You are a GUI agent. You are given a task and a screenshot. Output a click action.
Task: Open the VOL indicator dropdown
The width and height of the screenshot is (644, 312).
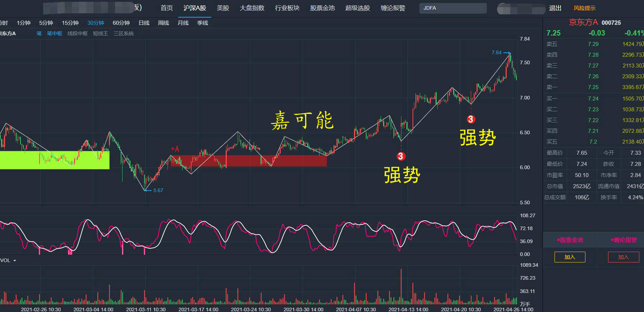[x=8, y=260]
